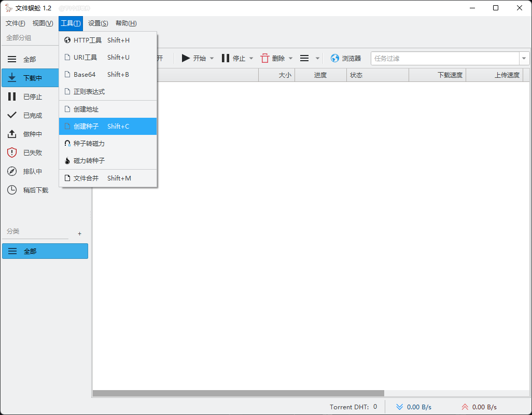The width and height of the screenshot is (532, 415).
Task: Sort by the 上传速度 column header
Action: pyautogui.click(x=495, y=75)
